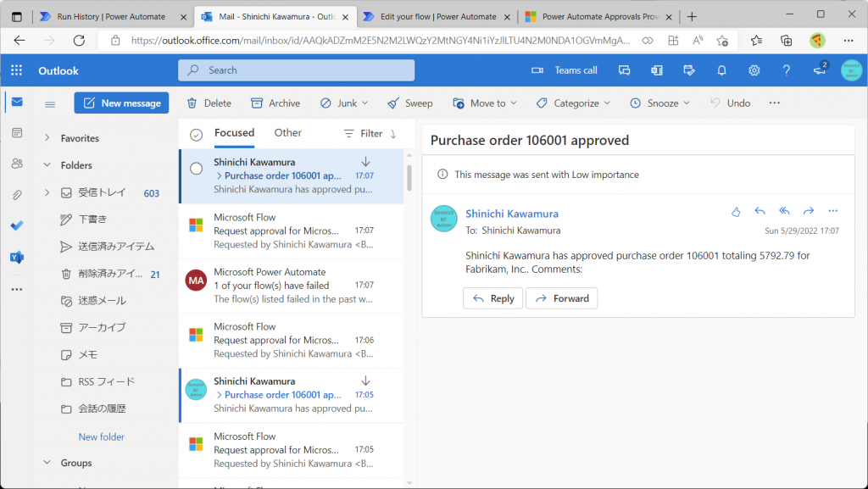Archive the selected message

click(275, 103)
